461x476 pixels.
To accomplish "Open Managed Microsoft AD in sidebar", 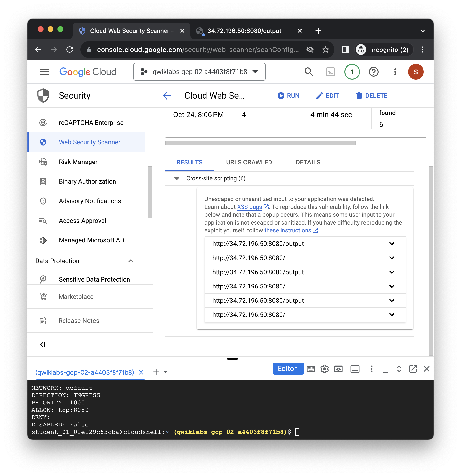I will [x=86, y=240].
